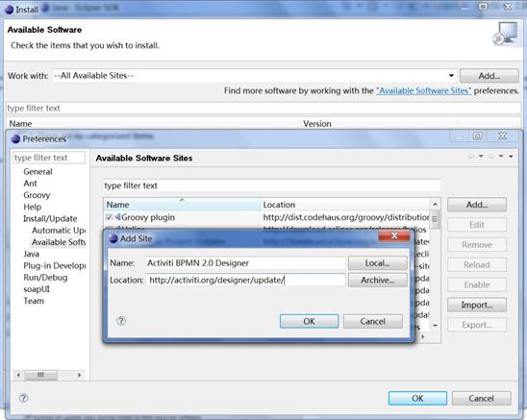The image size is (527, 420).
Task: Click the Groovy plugin location URL cell
Action: pyautogui.click(x=346, y=217)
